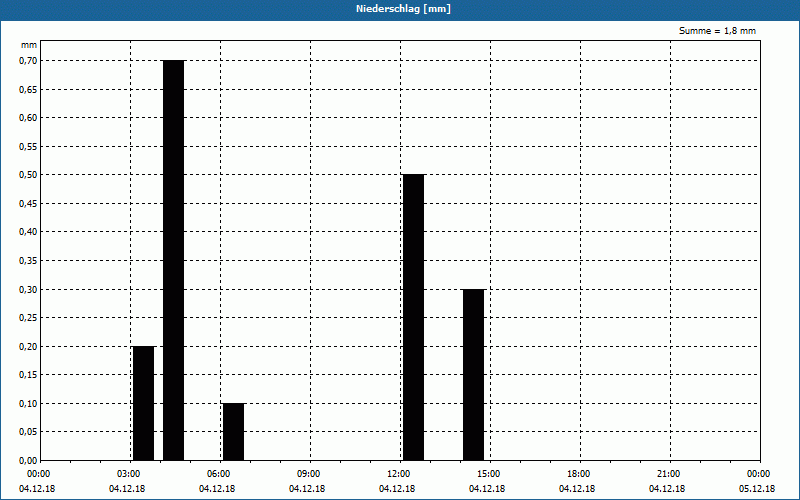Click the 0,10 y-axis label
Image resolution: width=800 pixels, height=500 pixels.
coord(28,404)
